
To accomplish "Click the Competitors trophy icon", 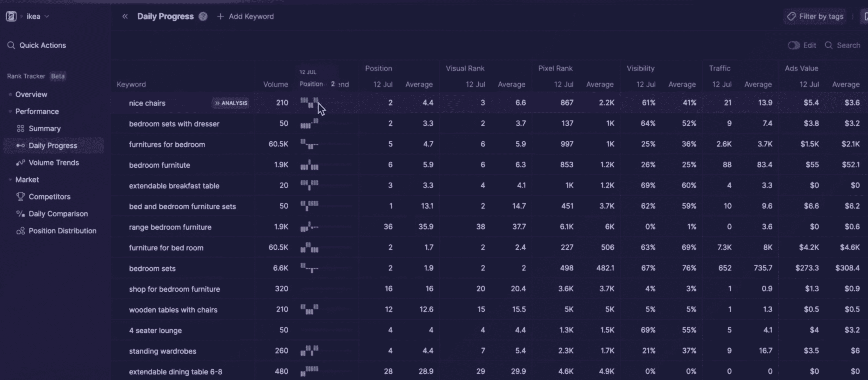I will 21,197.
